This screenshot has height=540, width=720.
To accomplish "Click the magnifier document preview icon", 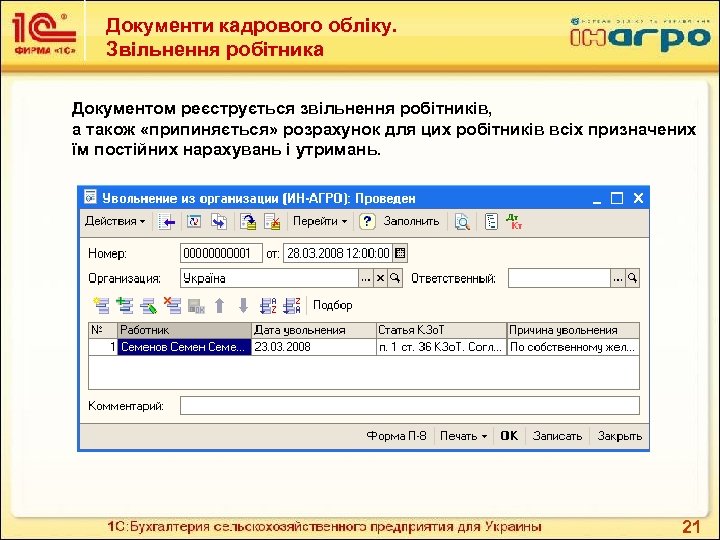I will click(x=462, y=222).
